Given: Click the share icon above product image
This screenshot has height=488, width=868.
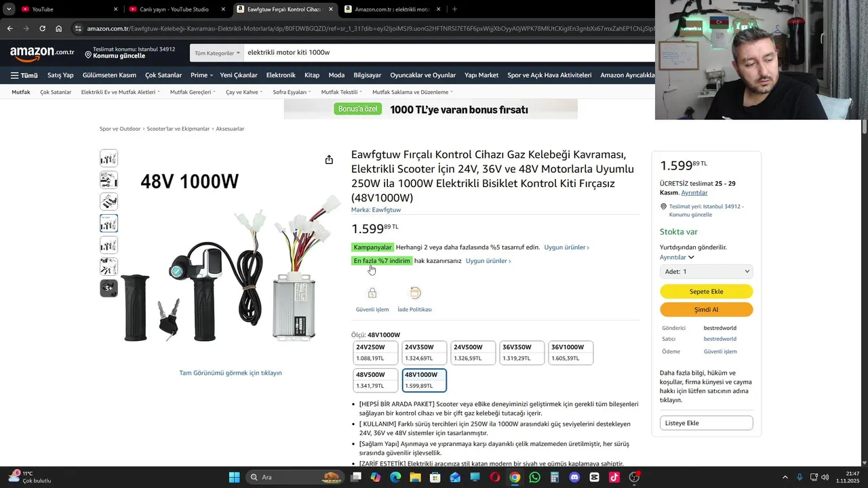Looking at the screenshot, I should pyautogui.click(x=329, y=160).
